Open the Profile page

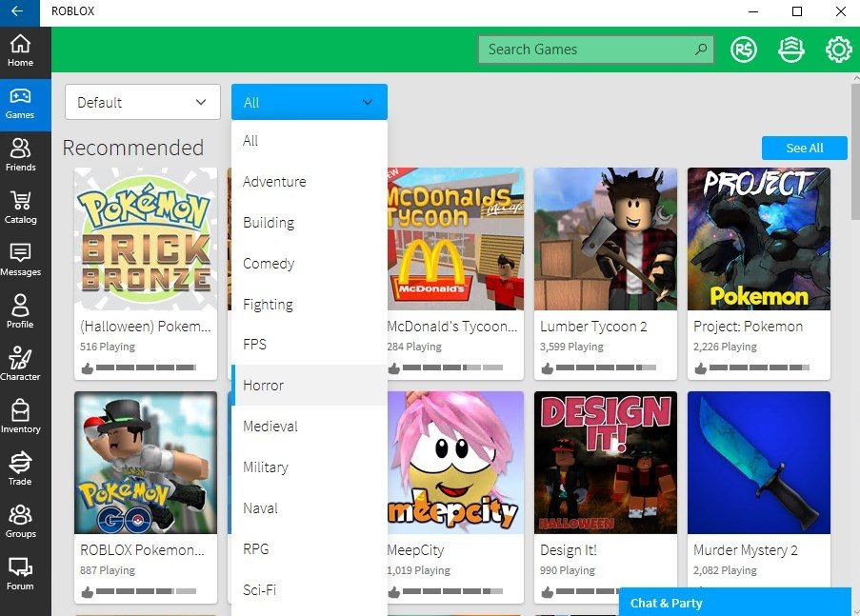click(20, 312)
